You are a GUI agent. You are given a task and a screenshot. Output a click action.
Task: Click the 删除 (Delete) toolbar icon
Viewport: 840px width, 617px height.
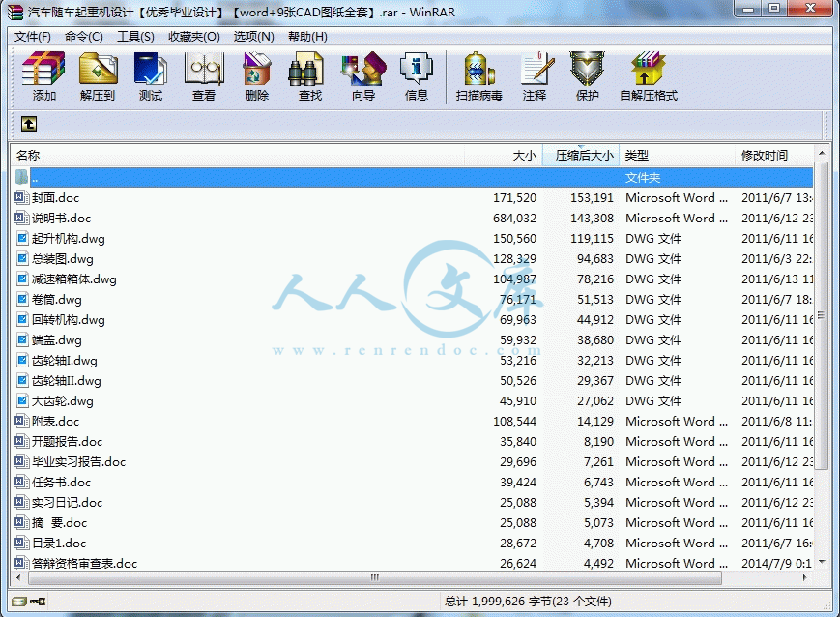tap(256, 76)
